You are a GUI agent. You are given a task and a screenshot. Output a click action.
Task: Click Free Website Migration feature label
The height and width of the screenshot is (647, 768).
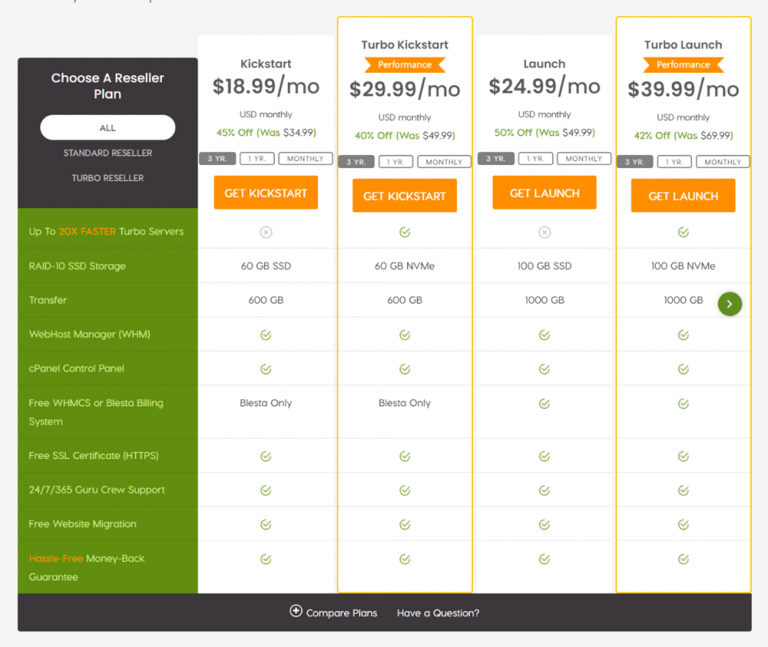coord(82,524)
